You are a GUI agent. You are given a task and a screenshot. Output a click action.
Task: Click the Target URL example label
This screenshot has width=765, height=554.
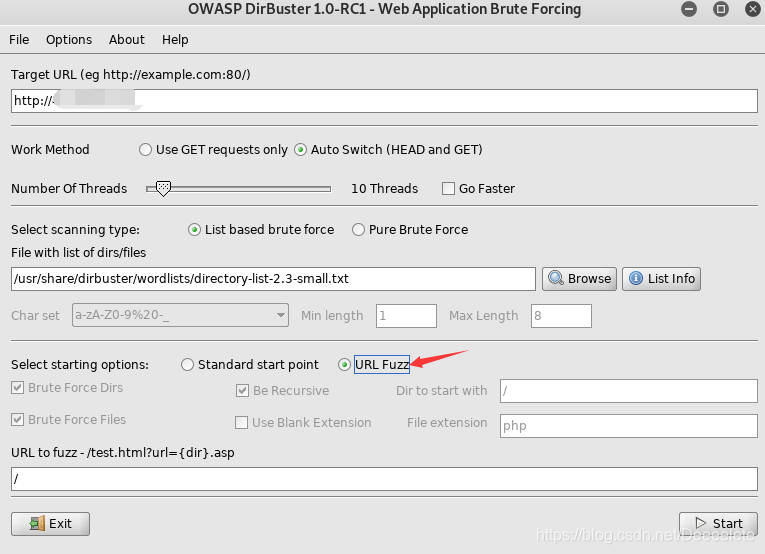(131, 75)
